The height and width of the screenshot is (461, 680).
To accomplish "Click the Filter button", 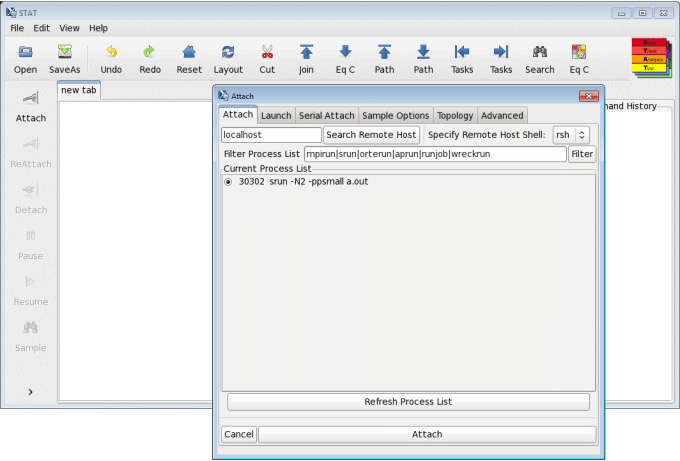I will pos(582,154).
